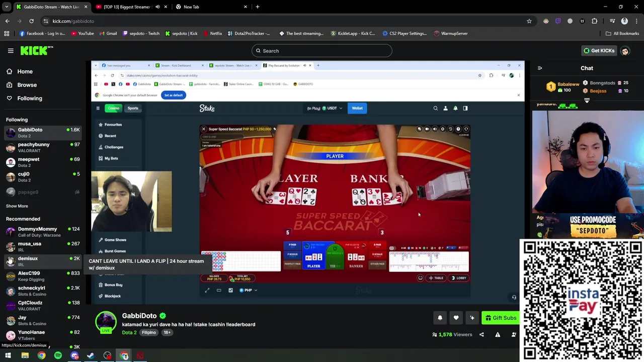Click the Get KICKs button

[x=599, y=51]
